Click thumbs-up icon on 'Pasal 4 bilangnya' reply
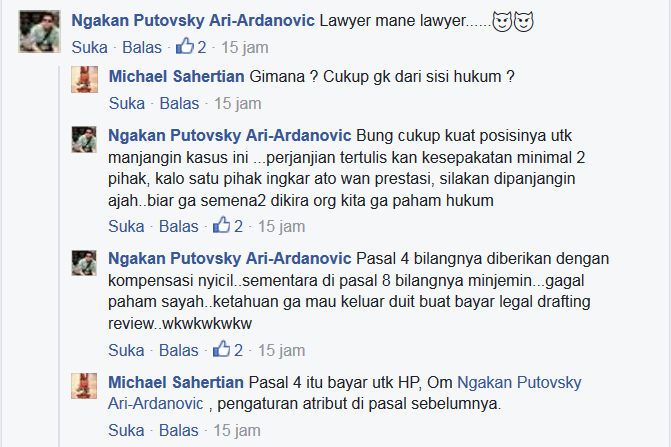The width and height of the screenshot is (671, 447). [222, 349]
